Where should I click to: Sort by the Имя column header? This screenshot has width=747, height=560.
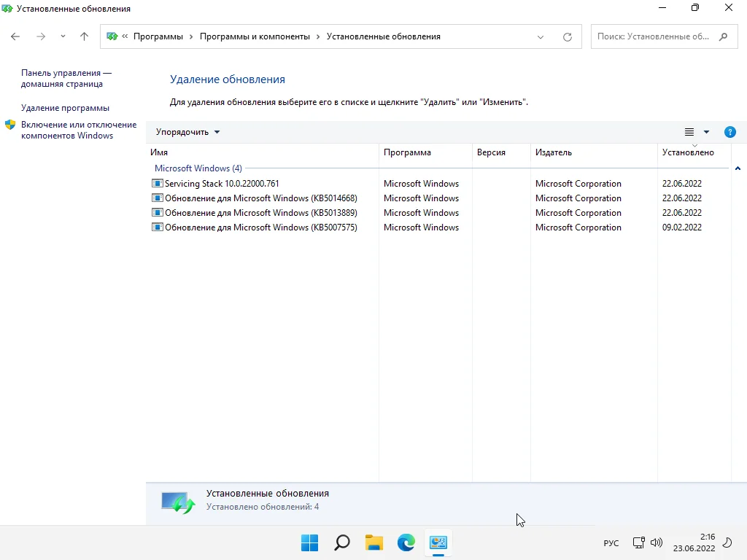pyautogui.click(x=263, y=152)
